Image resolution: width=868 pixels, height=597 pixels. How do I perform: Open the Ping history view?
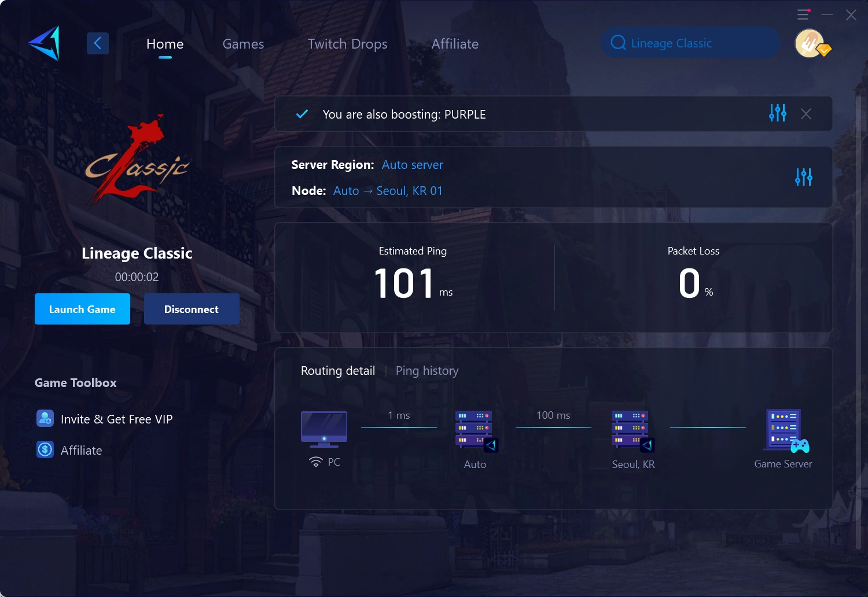427,371
